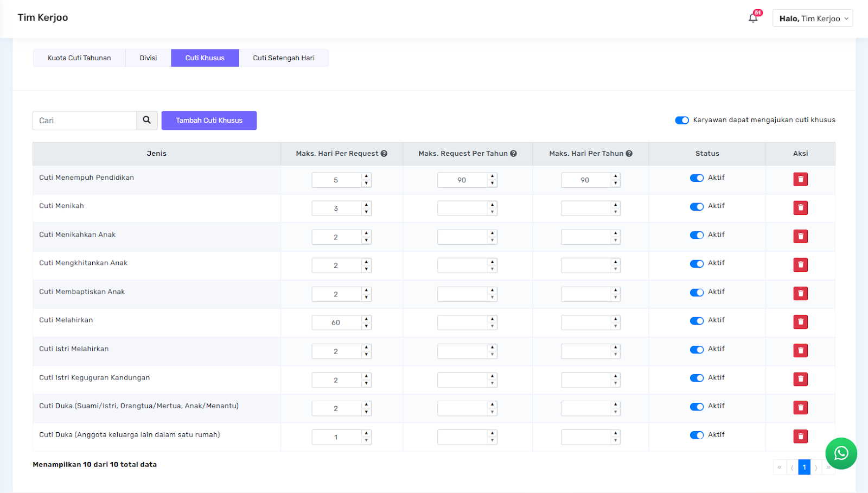The height and width of the screenshot is (493, 868).
Task: Open the Halo, Tim Kerjoo dropdown
Action: pyautogui.click(x=813, y=18)
